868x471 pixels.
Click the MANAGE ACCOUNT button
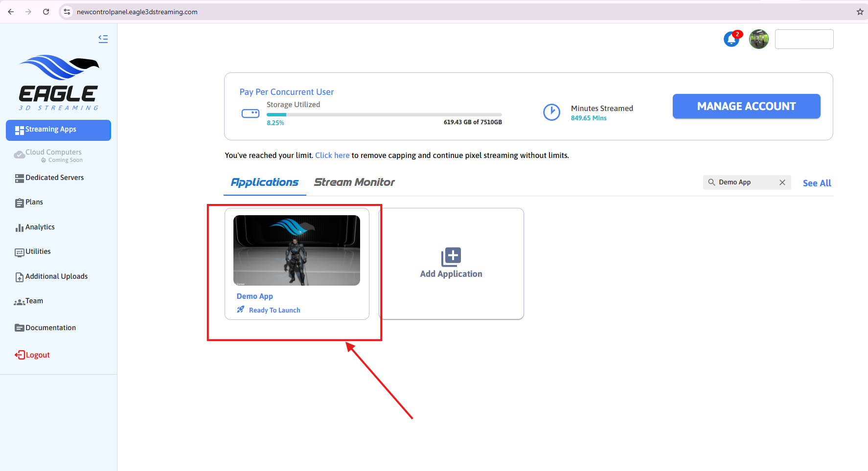(x=746, y=106)
